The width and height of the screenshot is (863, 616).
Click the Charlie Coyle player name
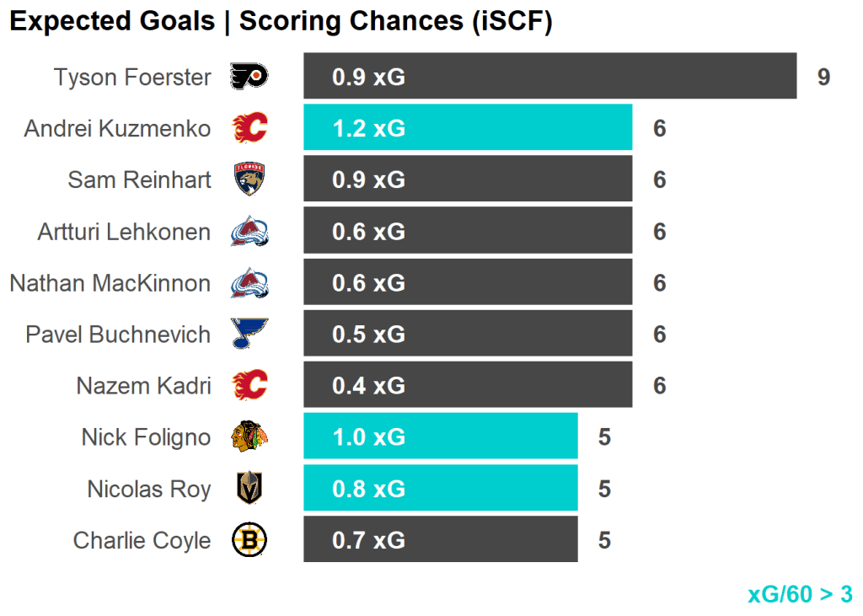(x=142, y=540)
